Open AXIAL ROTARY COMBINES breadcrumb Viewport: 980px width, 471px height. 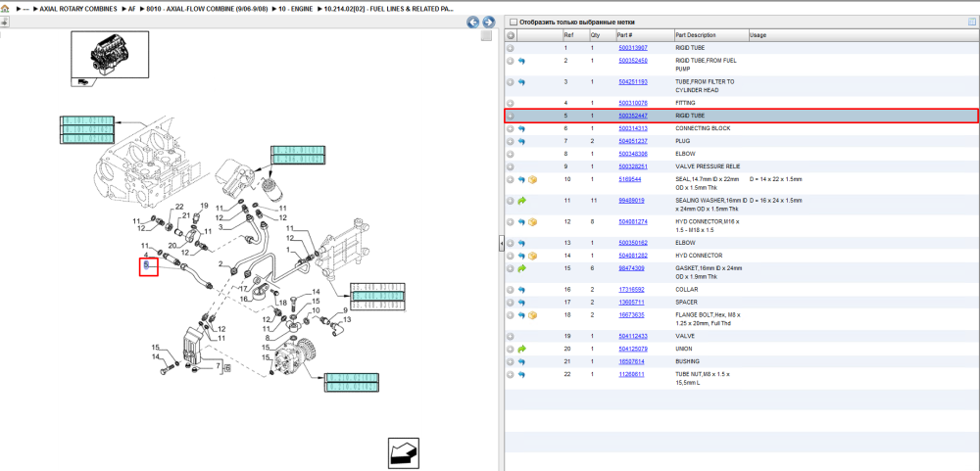pyautogui.click(x=78, y=9)
